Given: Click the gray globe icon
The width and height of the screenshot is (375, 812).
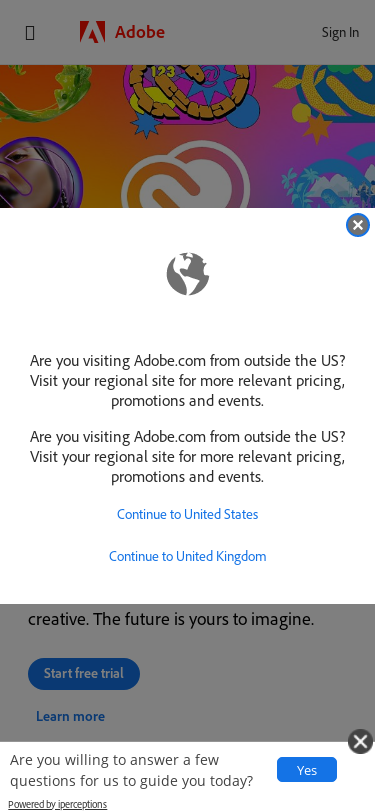Looking at the screenshot, I should (188, 274).
